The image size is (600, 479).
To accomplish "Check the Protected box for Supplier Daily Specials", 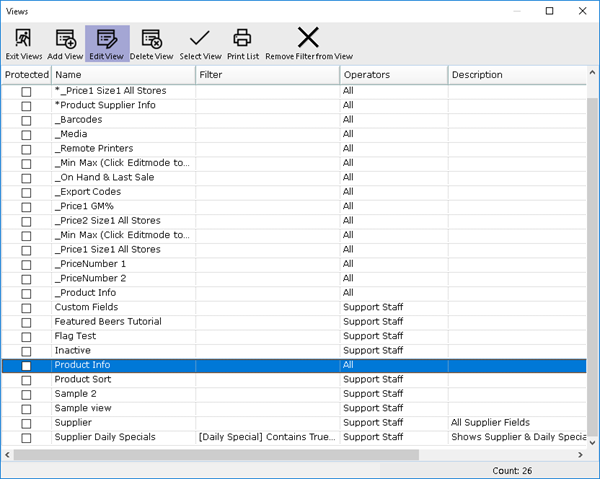I will click(26, 438).
